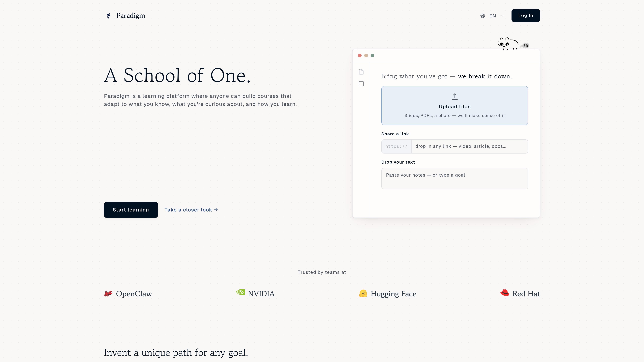
Task: Click the red window dot
Action: point(360,55)
